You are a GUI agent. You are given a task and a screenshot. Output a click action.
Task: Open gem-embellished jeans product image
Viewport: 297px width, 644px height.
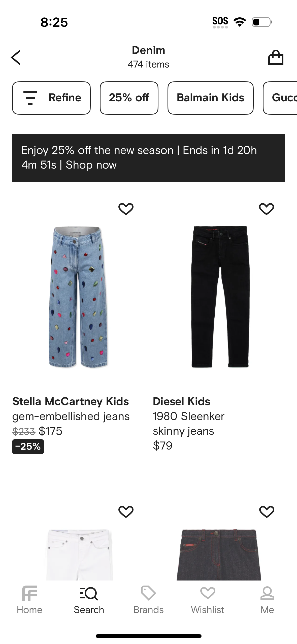[78, 297]
